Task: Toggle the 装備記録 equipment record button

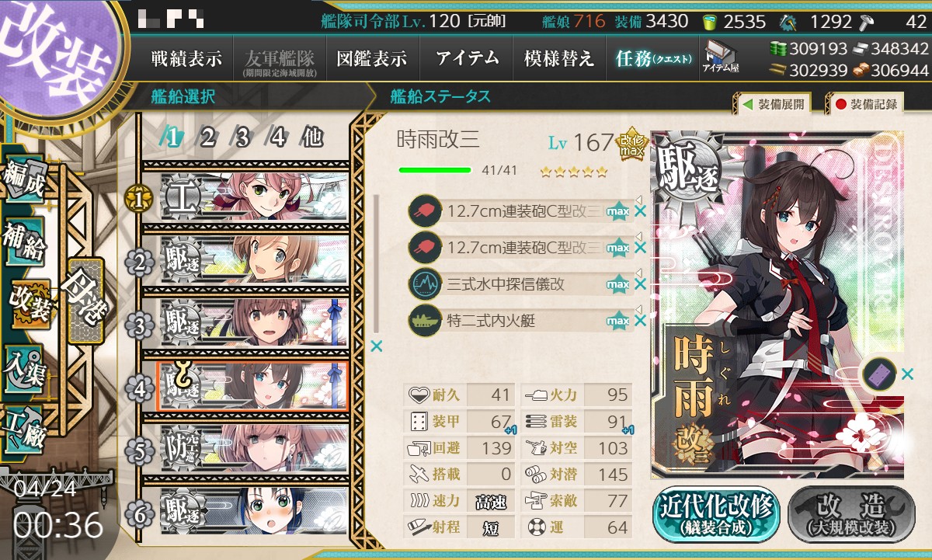Action: (x=866, y=103)
